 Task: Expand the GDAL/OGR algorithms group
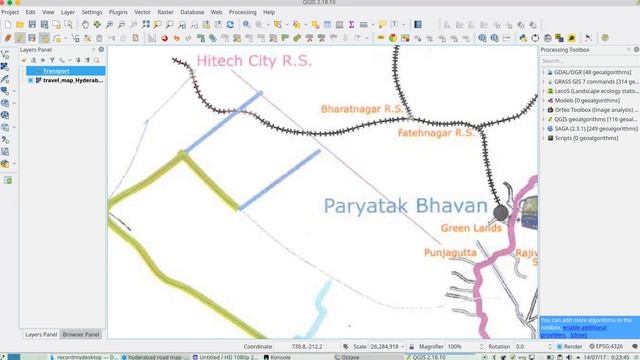coord(543,72)
